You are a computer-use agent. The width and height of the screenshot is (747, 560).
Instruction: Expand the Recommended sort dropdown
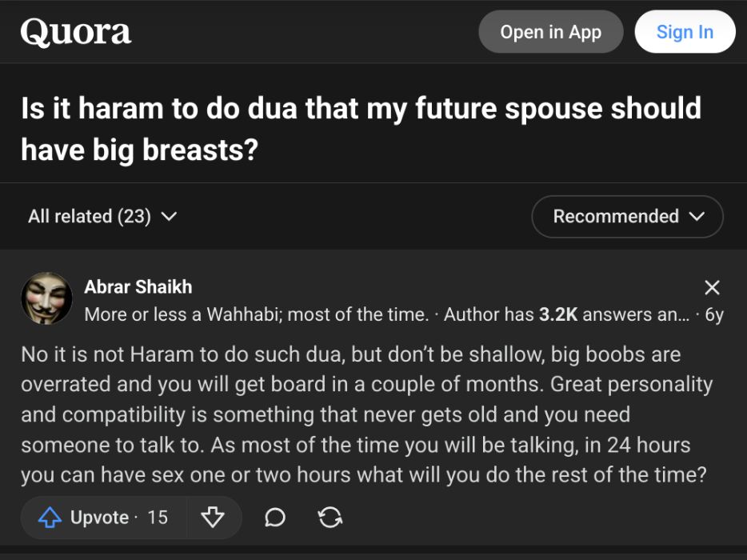pos(627,216)
